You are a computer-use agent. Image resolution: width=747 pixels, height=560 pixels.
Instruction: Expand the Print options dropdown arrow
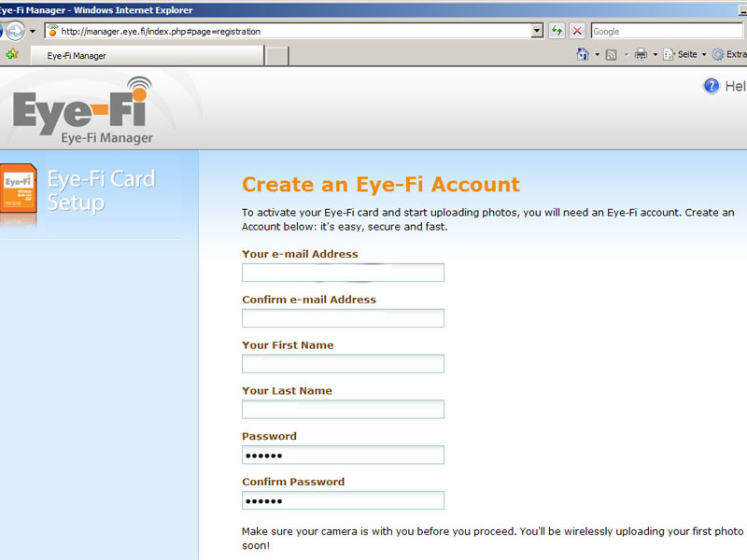655,55
